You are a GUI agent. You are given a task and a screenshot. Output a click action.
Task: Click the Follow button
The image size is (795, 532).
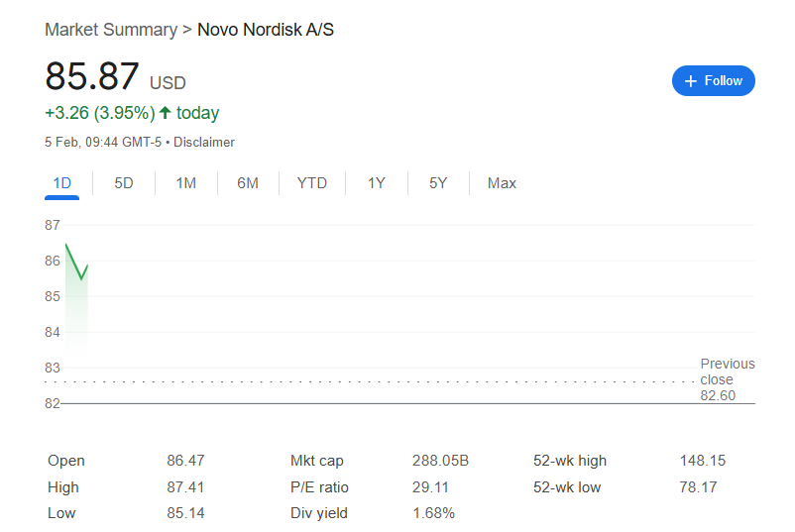(x=713, y=81)
